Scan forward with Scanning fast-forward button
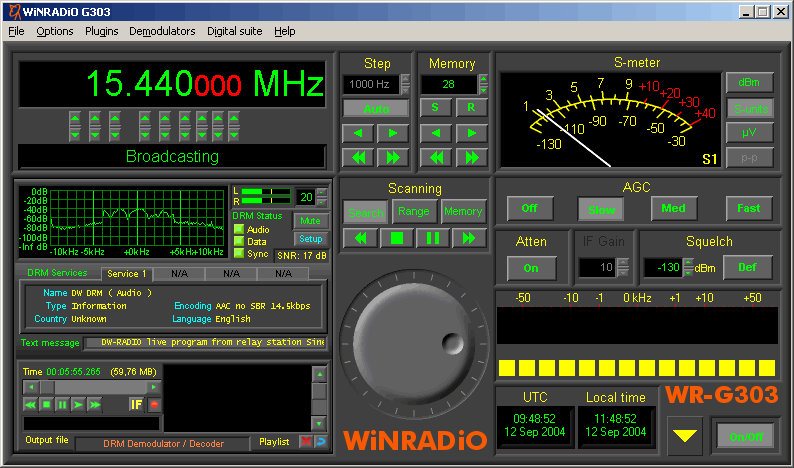The image size is (794, 468). click(x=468, y=238)
